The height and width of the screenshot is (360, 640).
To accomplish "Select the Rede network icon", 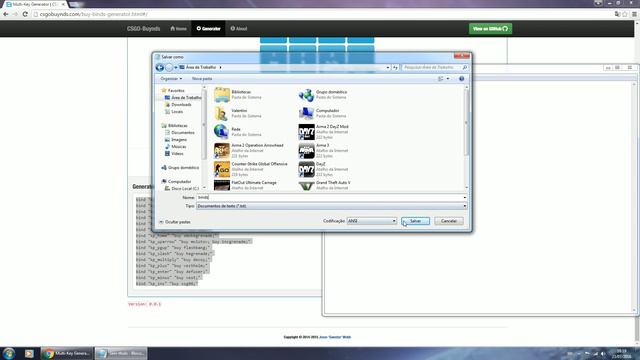I will tap(222, 131).
